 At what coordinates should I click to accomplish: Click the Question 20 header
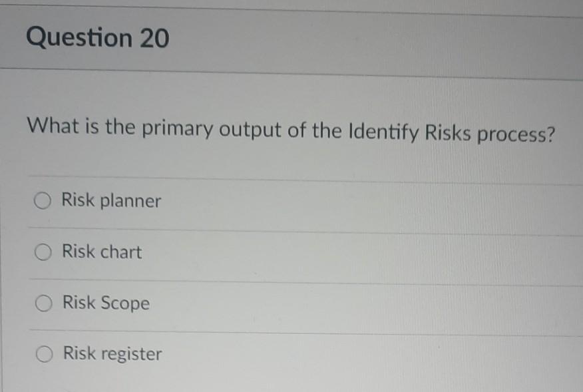pos(97,38)
